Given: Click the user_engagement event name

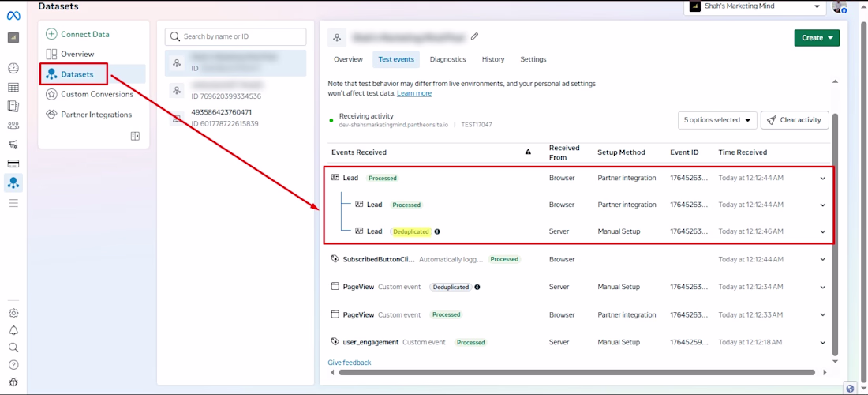Looking at the screenshot, I should point(370,342).
